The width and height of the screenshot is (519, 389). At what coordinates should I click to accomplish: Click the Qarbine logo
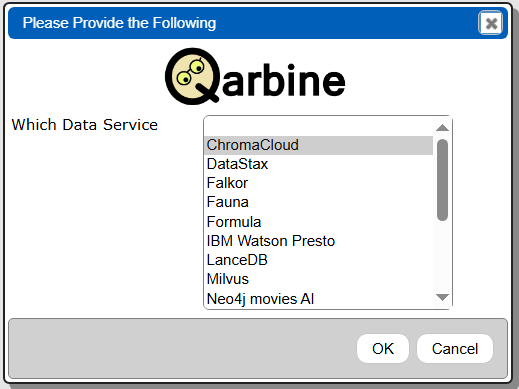(255, 77)
